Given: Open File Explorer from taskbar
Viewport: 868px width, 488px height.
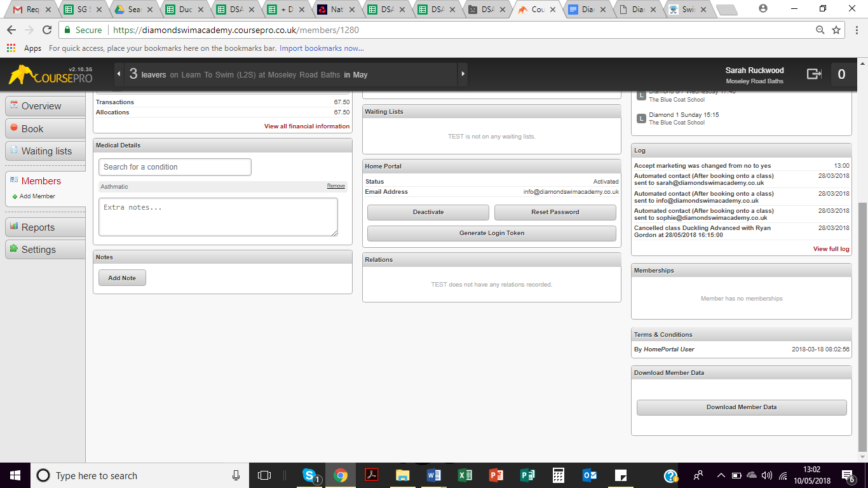Looking at the screenshot, I should pyautogui.click(x=403, y=475).
